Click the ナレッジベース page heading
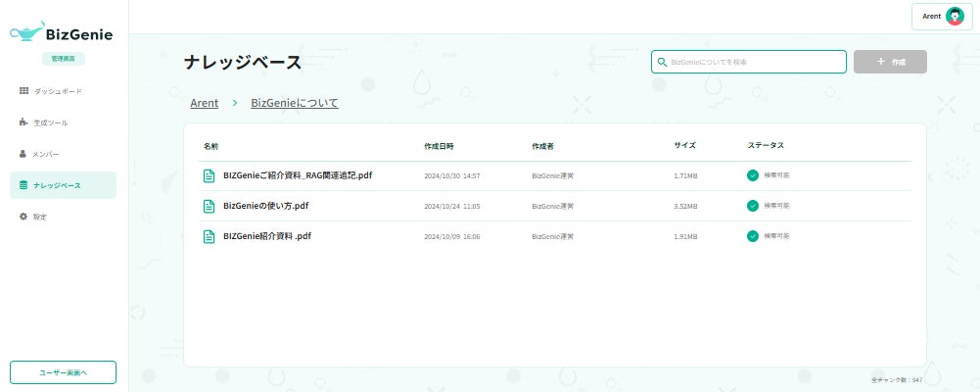The height and width of the screenshot is (392, 980). (x=243, y=62)
